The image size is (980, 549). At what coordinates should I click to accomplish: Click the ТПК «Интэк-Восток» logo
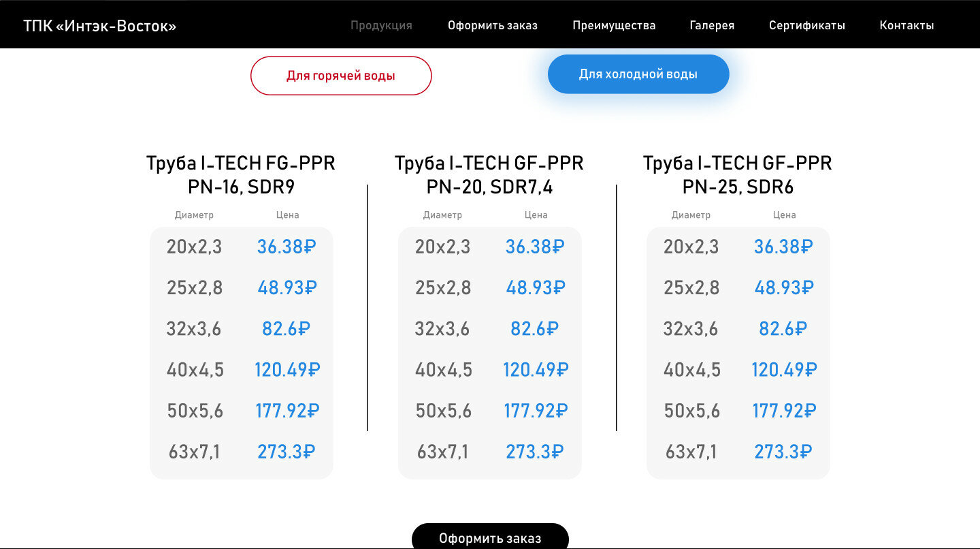[99, 26]
